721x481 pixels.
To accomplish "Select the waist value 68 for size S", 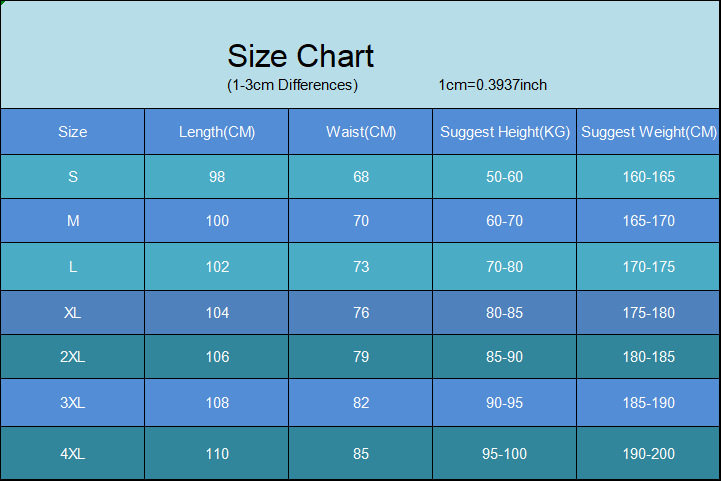I will 361,177.
